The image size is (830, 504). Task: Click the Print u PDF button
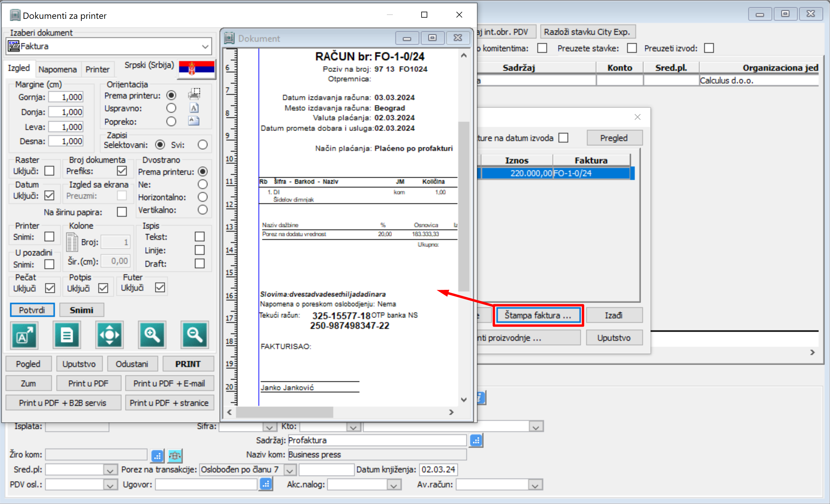[x=88, y=383]
